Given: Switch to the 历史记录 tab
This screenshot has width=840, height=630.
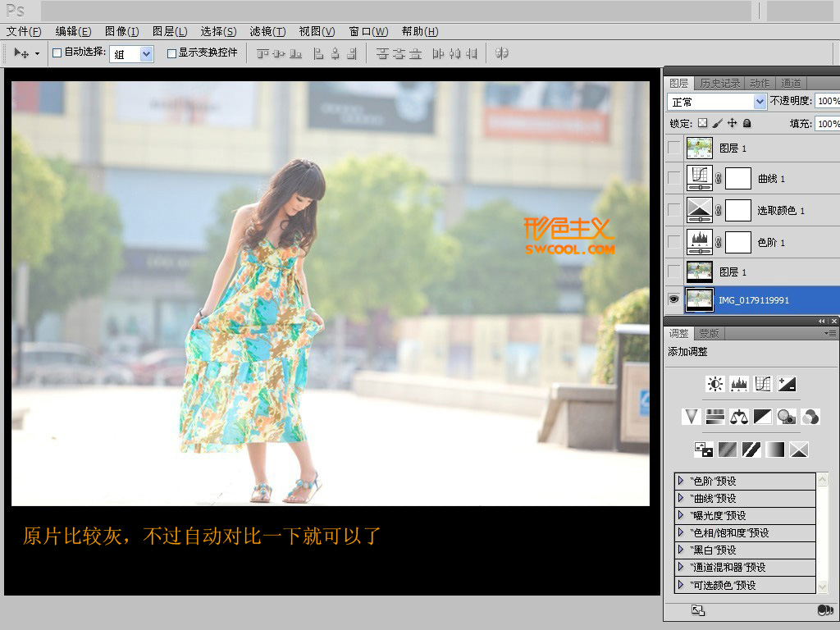Looking at the screenshot, I should coord(719,83).
